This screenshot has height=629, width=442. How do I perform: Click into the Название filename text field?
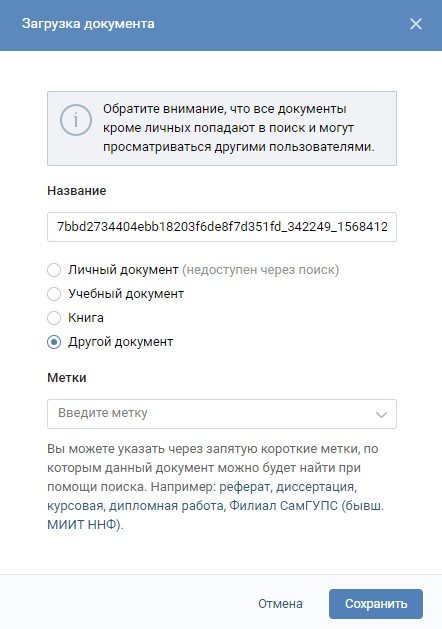click(222, 227)
